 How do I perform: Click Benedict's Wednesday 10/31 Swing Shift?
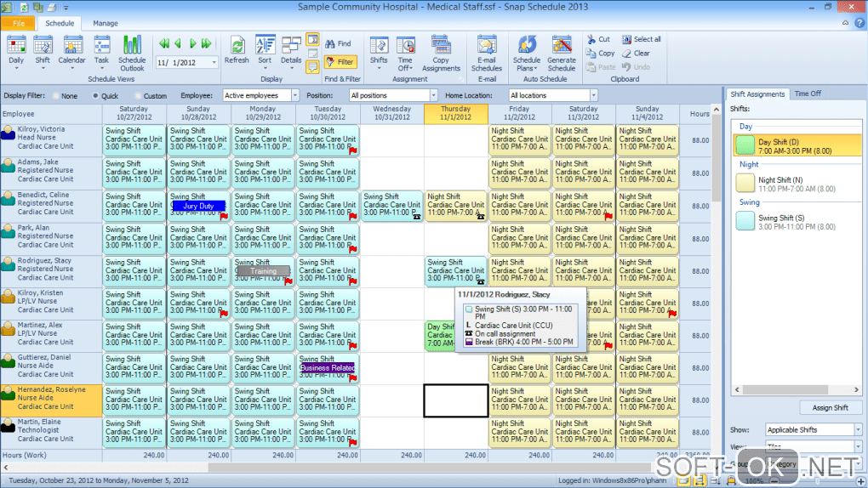(392, 205)
